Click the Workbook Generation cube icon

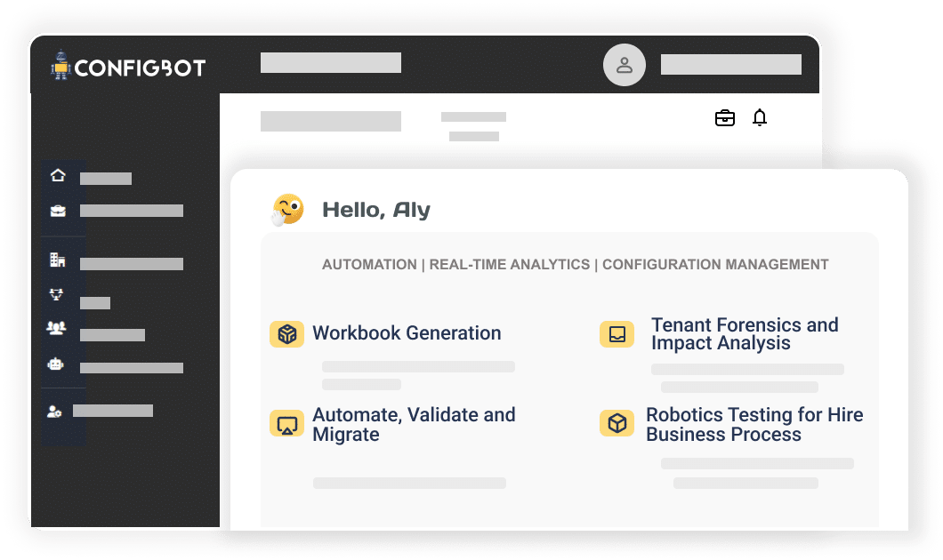click(x=286, y=334)
